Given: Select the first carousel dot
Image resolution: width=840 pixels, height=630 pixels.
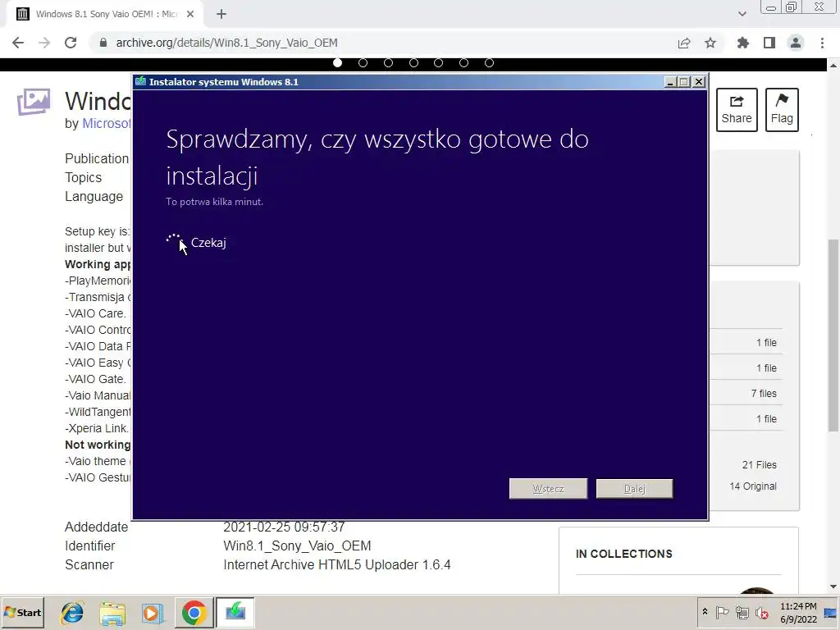Looking at the screenshot, I should (x=337, y=62).
